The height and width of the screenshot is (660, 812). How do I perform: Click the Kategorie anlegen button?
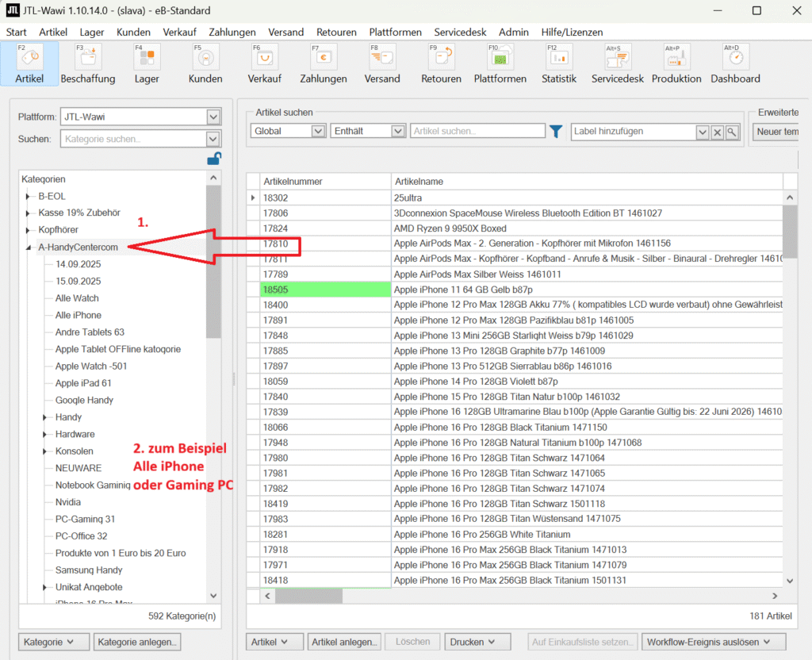(138, 642)
